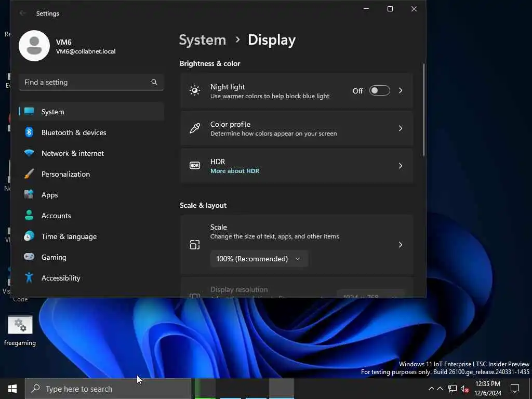Click the taskbar clock showing 12:35 PM
This screenshot has height=399, width=532.
487,389
